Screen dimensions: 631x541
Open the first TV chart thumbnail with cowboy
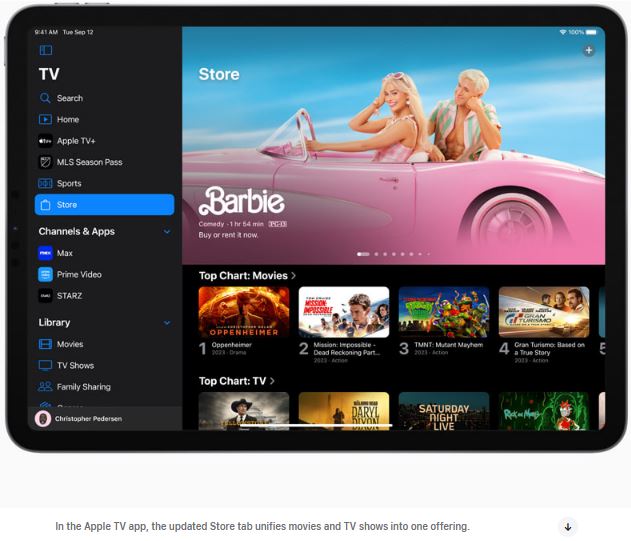244,411
